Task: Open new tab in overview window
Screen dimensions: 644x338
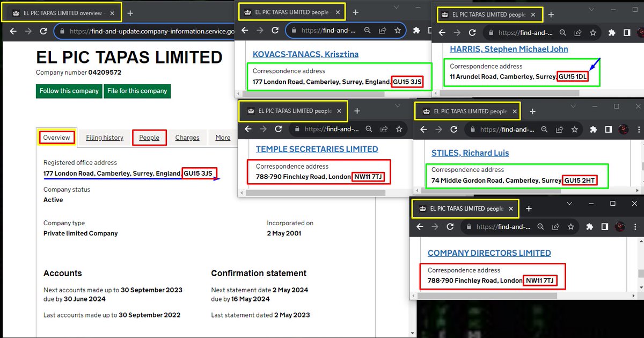Action: [x=130, y=13]
